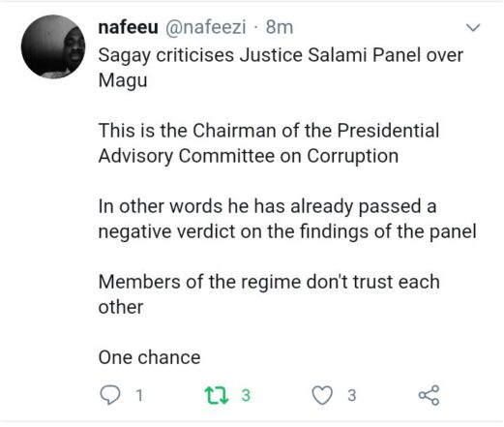Screen dimensions: 504x427
Task: Toggle the green retweet icon
Action: point(217,396)
